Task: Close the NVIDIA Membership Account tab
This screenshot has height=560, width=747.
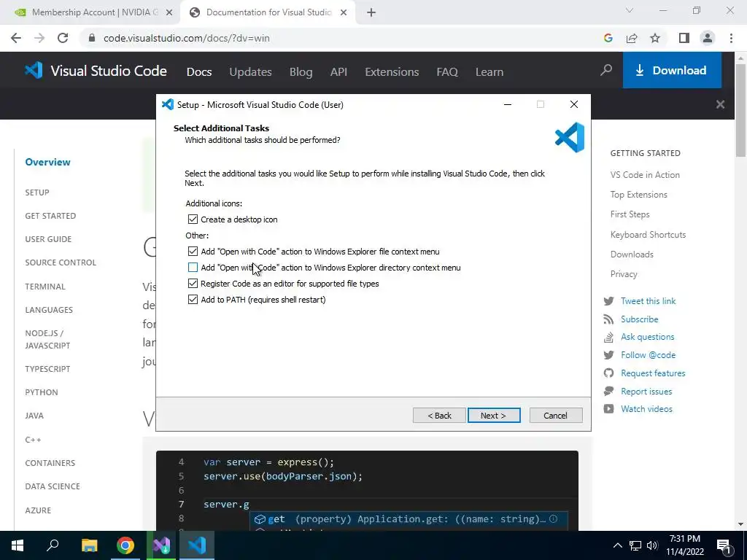Action: pyautogui.click(x=169, y=13)
